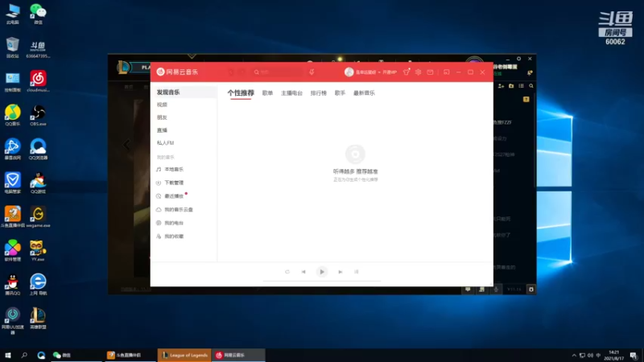644x362 pixels.
Task: Open the Windows Start menu
Action: point(8,356)
